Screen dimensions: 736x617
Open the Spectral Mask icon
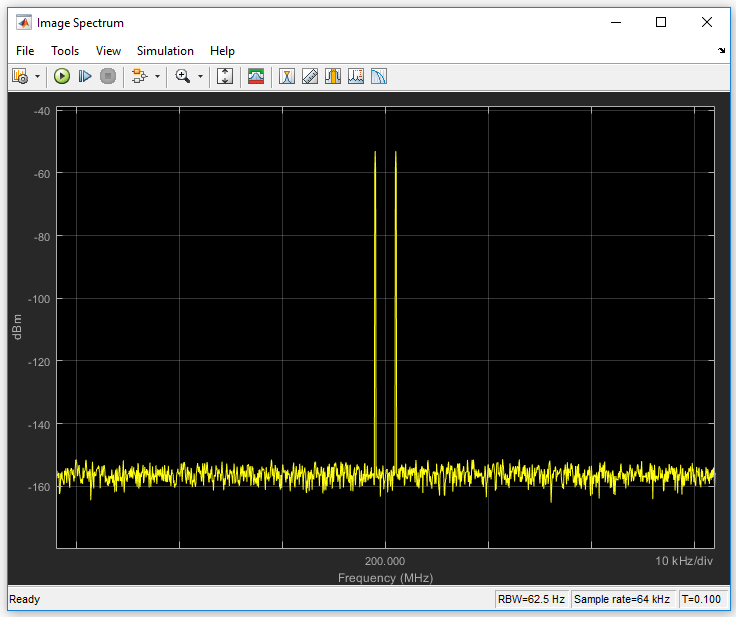point(256,76)
